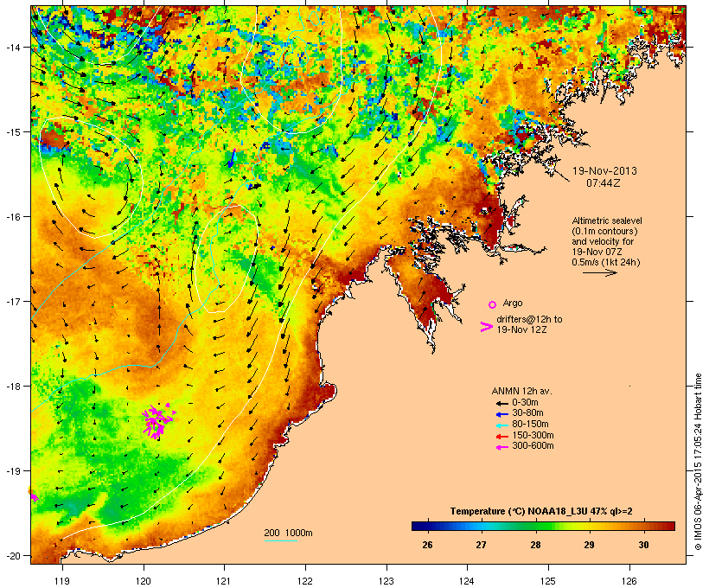Image resolution: width=709 pixels, height=588 pixels.
Task: Click the longitude axis label '123'
Action: click(x=386, y=581)
